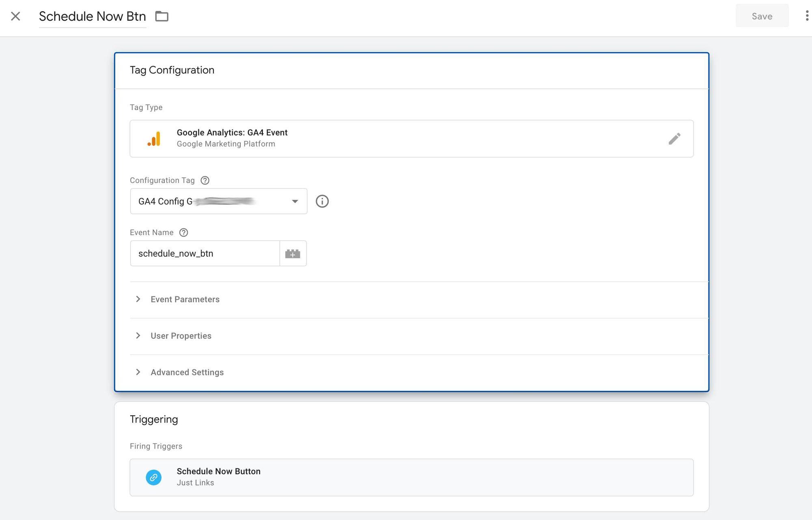Open the Schedule Now Button trigger
The image size is (812, 520).
(411, 477)
